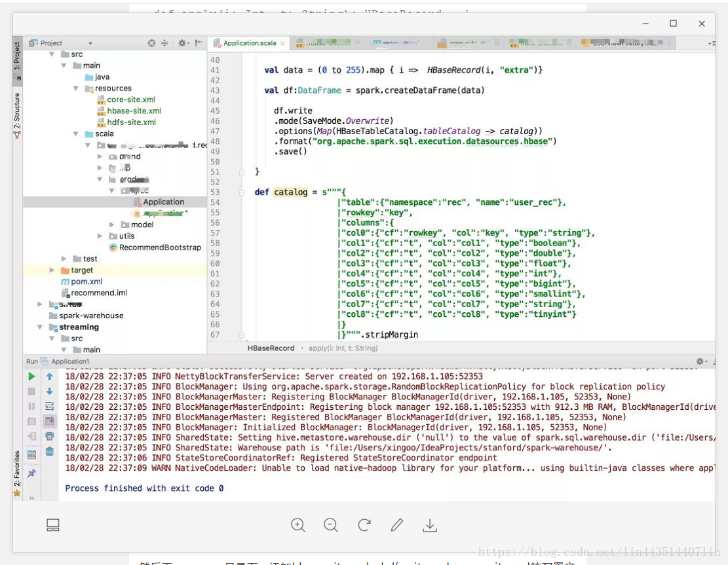Show more Run toolbar actions chevron
This screenshot has height=565, width=728.
[x=31, y=498]
